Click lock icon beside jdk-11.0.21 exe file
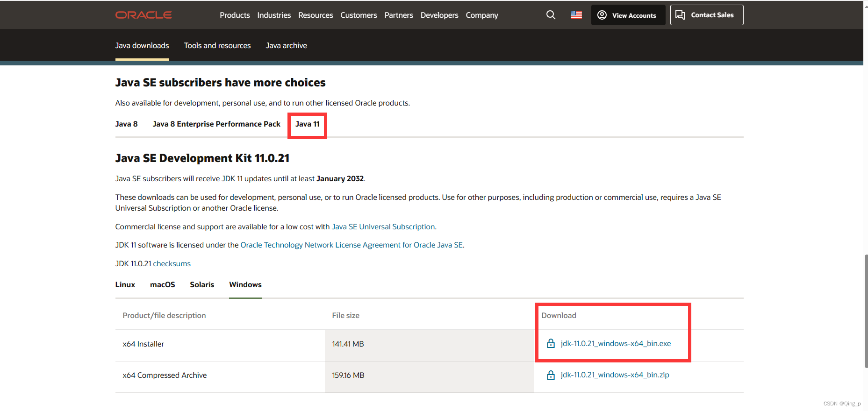 pos(551,344)
